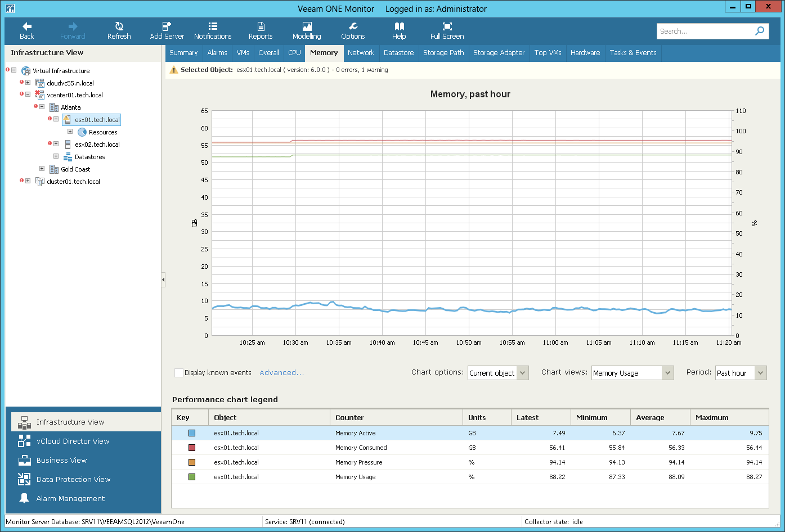This screenshot has height=532, width=785.
Task: Open the Modelling toolbar icon
Action: coord(307,26)
